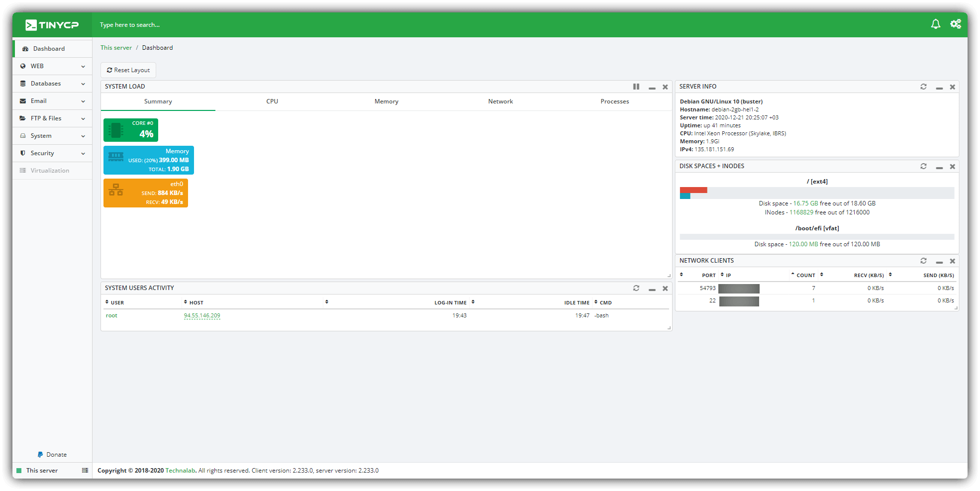Expand the WEB sidebar menu
The height and width of the screenshot is (491, 980).
click(52, 66)
